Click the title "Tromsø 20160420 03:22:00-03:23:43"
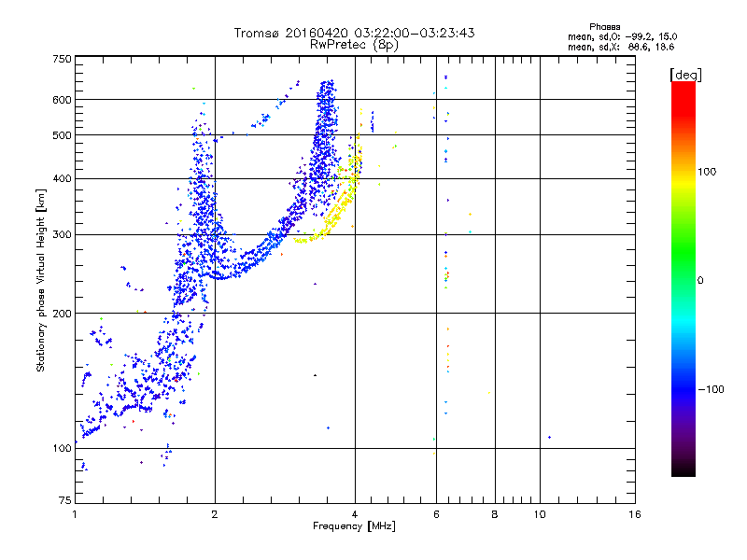The height and width of the screenshot is (560, 747). [354, 33]
